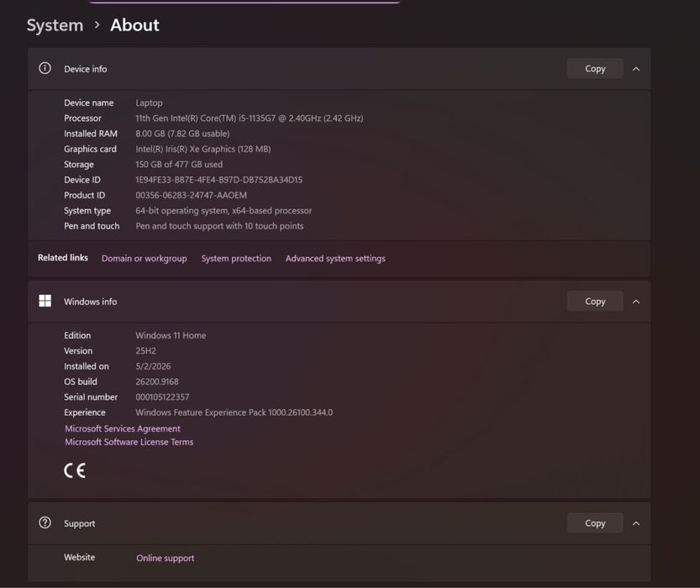Select the installed RAM value 8.00 GB

[x=182, y=134]
